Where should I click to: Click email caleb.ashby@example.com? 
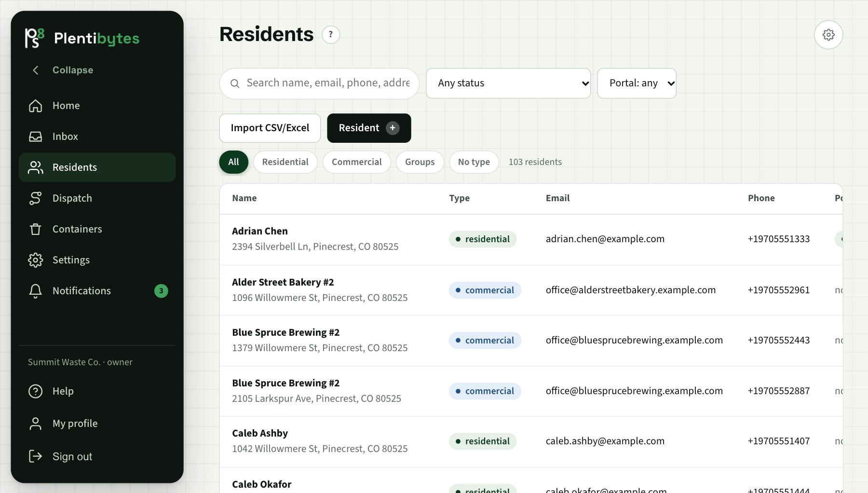click(x=605, y=441)
